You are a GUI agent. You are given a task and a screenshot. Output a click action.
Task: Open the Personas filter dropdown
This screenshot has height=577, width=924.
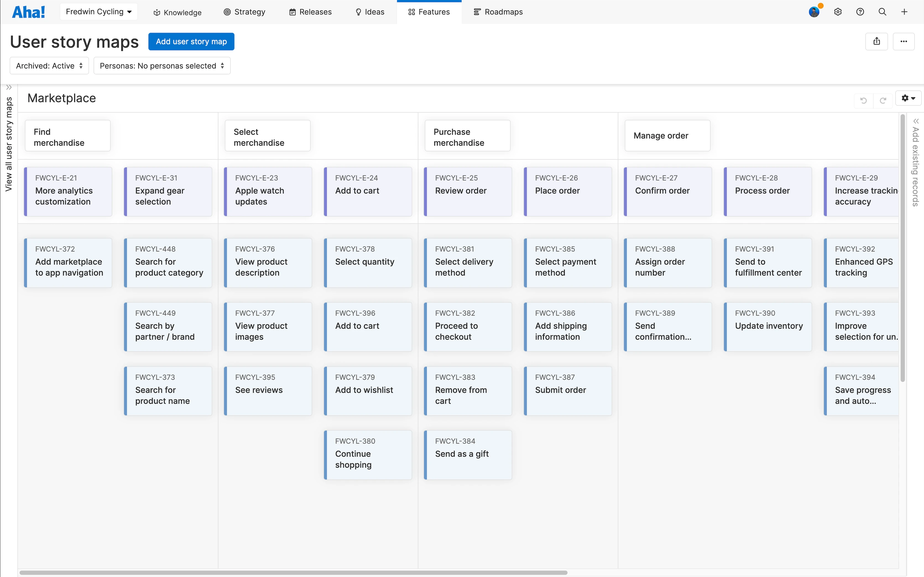point(162,66)
